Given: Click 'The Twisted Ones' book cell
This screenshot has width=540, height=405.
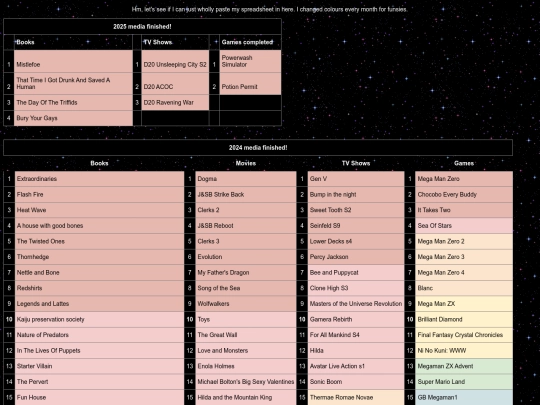Looking at the screenshot, I should pyautogui.click(x=99, y=241).
